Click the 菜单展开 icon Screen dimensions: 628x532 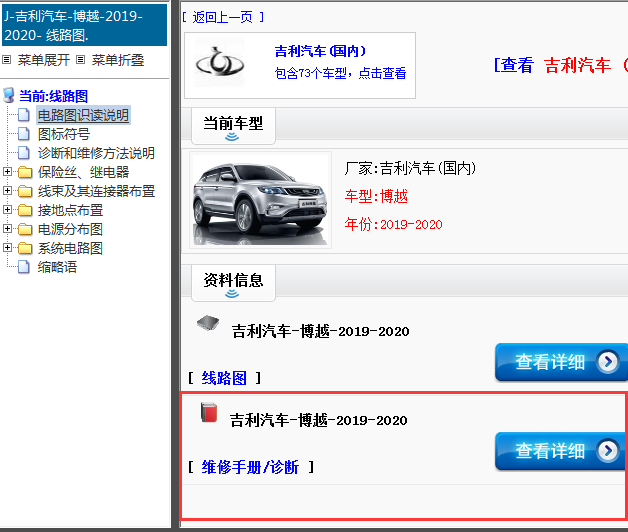pyautogui.click(x=6, y=60)
